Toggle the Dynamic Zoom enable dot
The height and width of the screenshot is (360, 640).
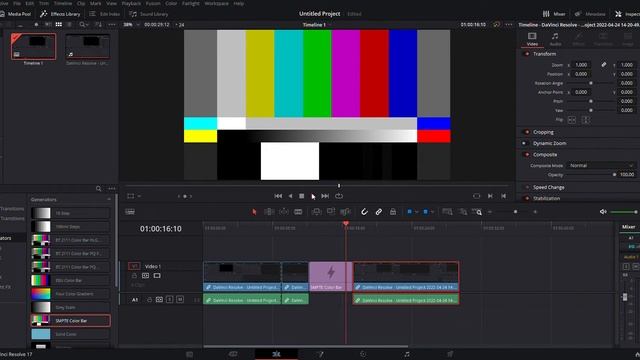pos(524,143)
